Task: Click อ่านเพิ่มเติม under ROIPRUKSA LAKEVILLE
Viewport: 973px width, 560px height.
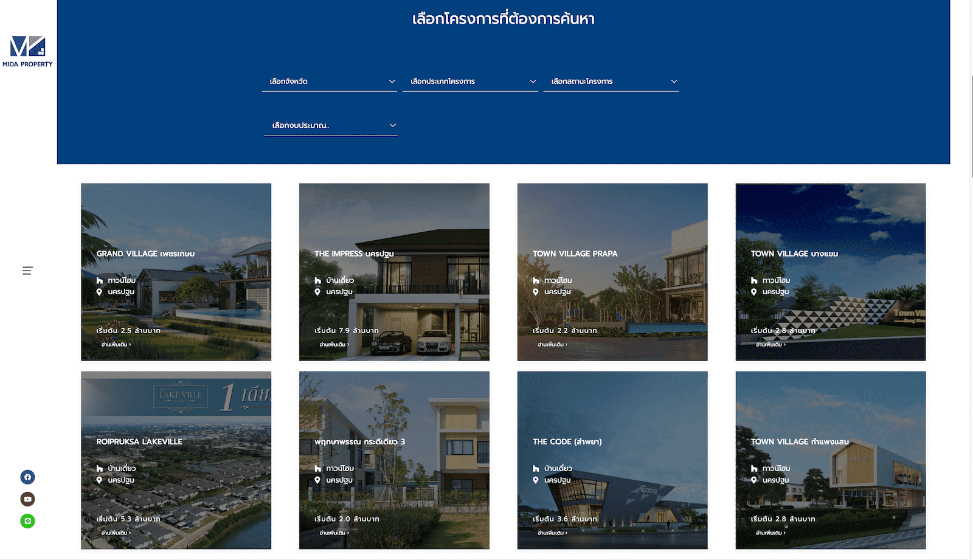Action: tap(116, 533)
